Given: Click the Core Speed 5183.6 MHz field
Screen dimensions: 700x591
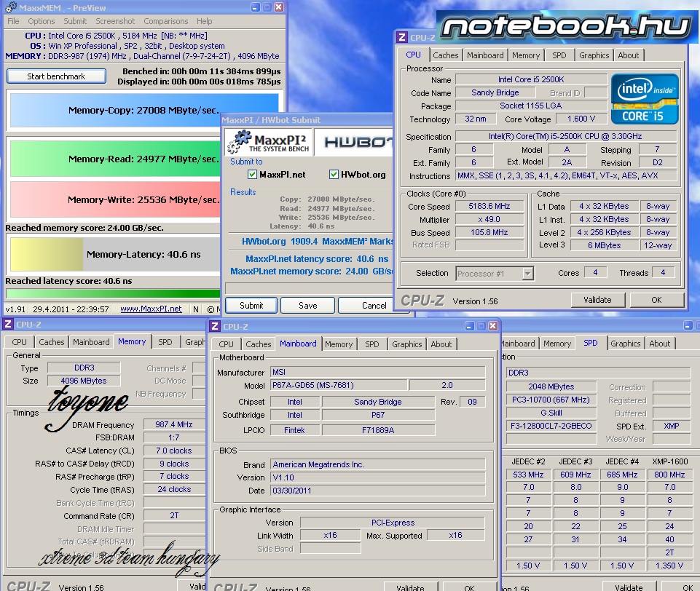Looking at the screenshot, I should click(x=489, y=206).
